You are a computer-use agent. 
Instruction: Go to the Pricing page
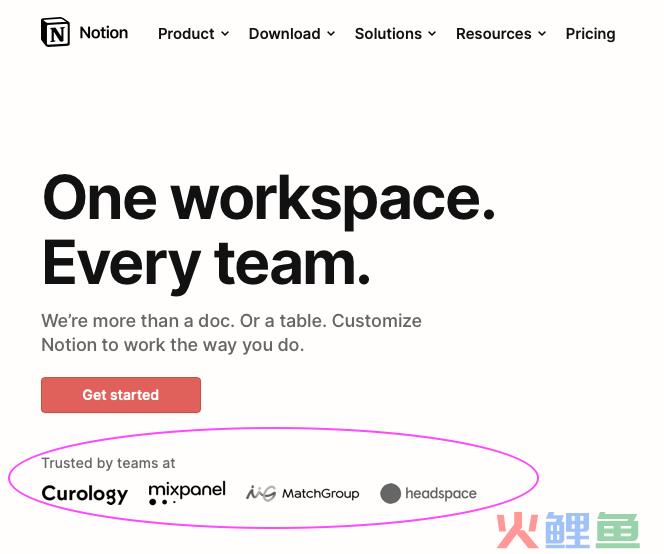click(590, 34)
